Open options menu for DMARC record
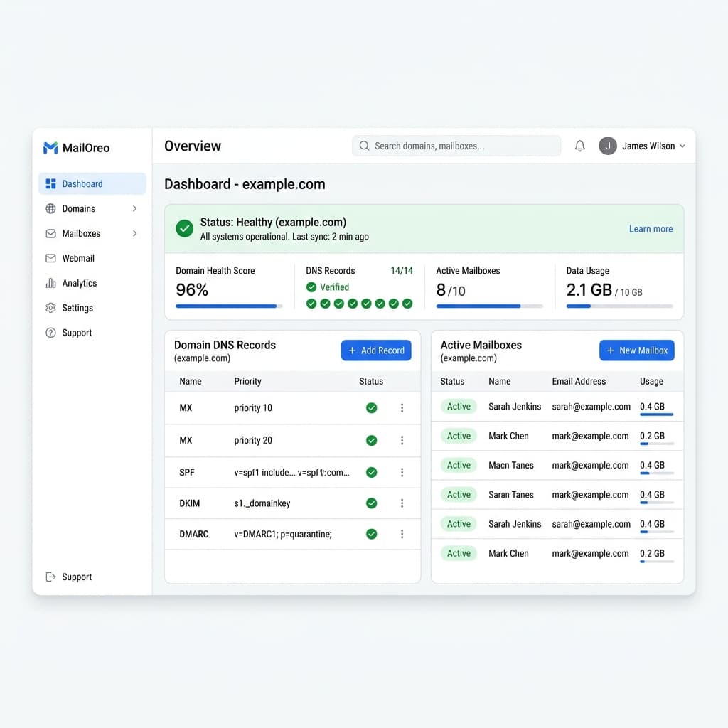Viewport: 728px width, 728px height. 402,534
